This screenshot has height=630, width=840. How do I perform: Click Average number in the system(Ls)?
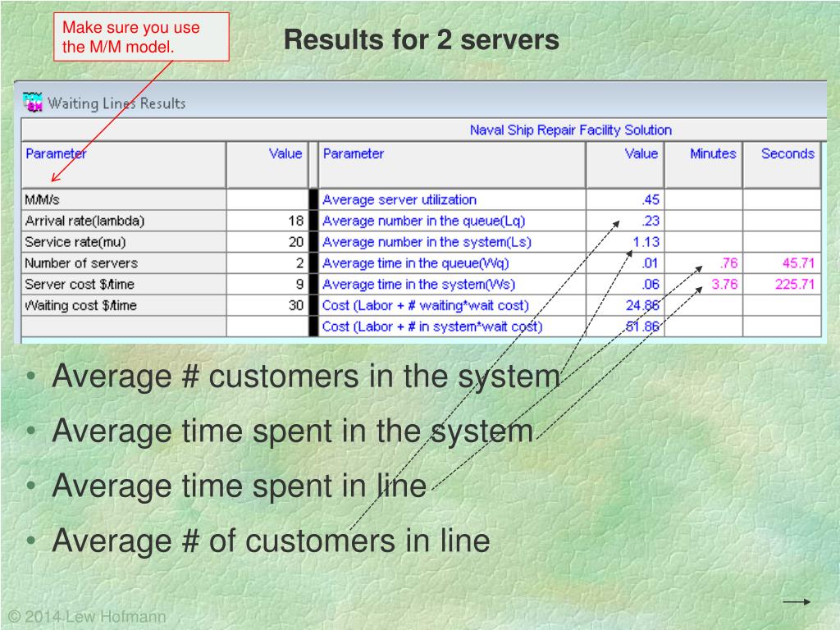[x=427, y=242]
